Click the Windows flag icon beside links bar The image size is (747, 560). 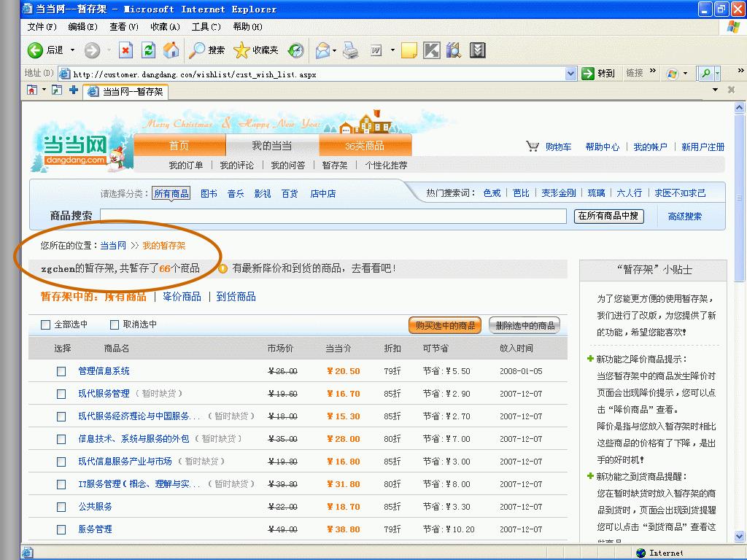tap(672, 74)
